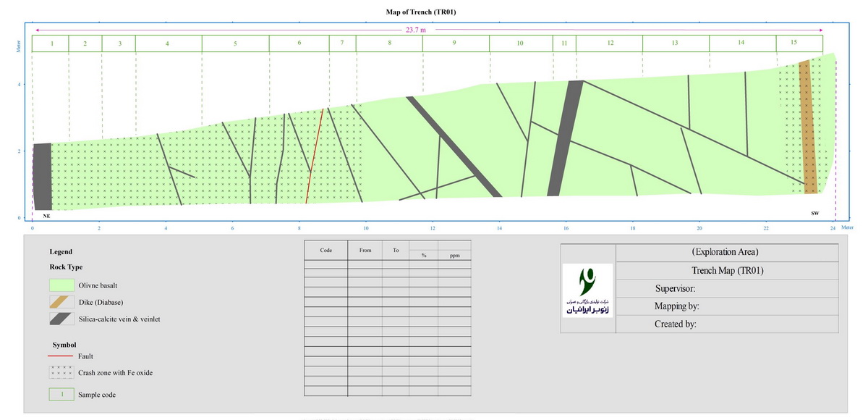Select the Dike (Diabase) legend swatch
Viewport: 868px width, 420px height.
tap(61, 302)
